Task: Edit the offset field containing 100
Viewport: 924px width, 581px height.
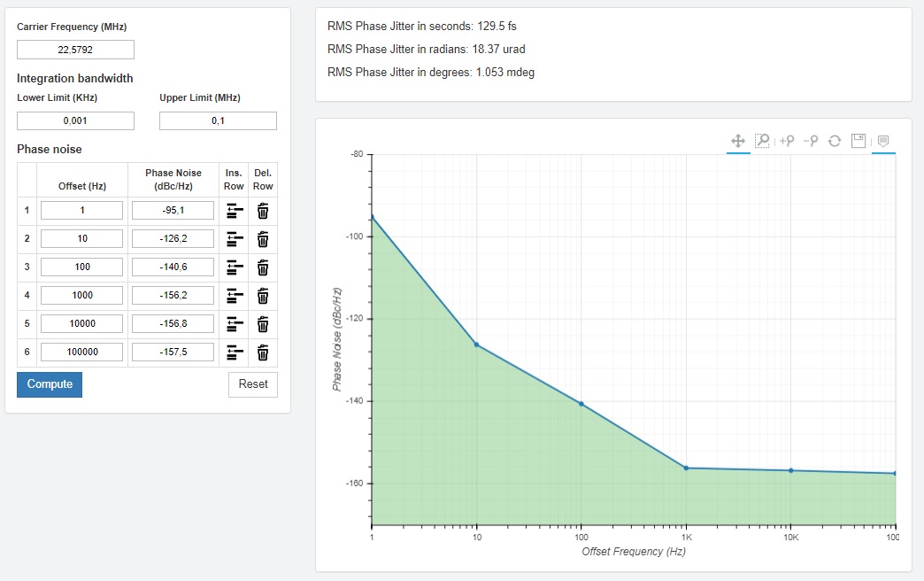Action: pos(82,267)
